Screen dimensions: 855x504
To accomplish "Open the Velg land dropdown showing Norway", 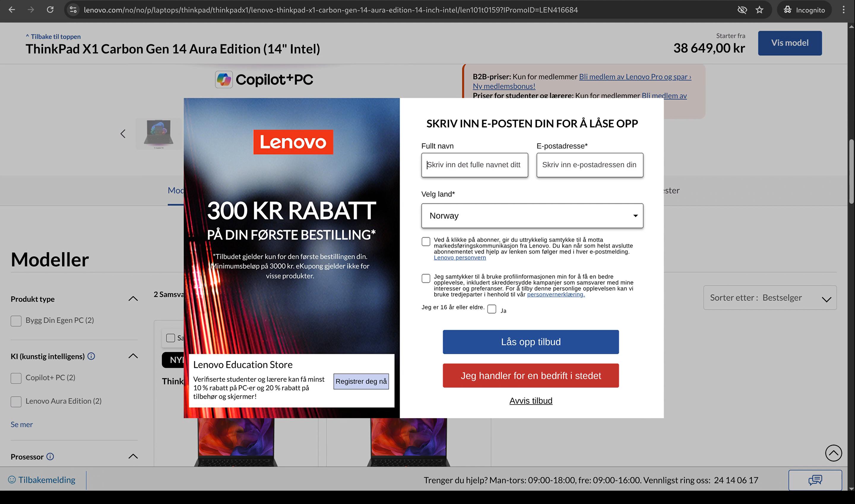I will [532, 216].
